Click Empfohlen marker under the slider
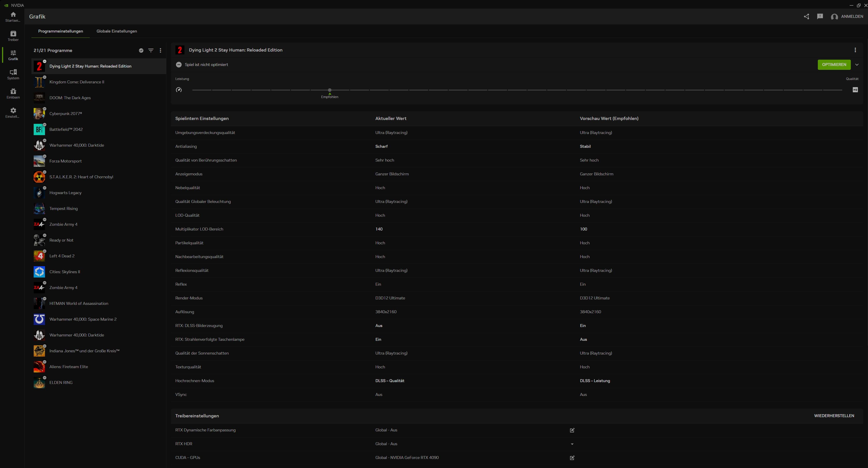The image size is (868, 468). tap(330, 96)
